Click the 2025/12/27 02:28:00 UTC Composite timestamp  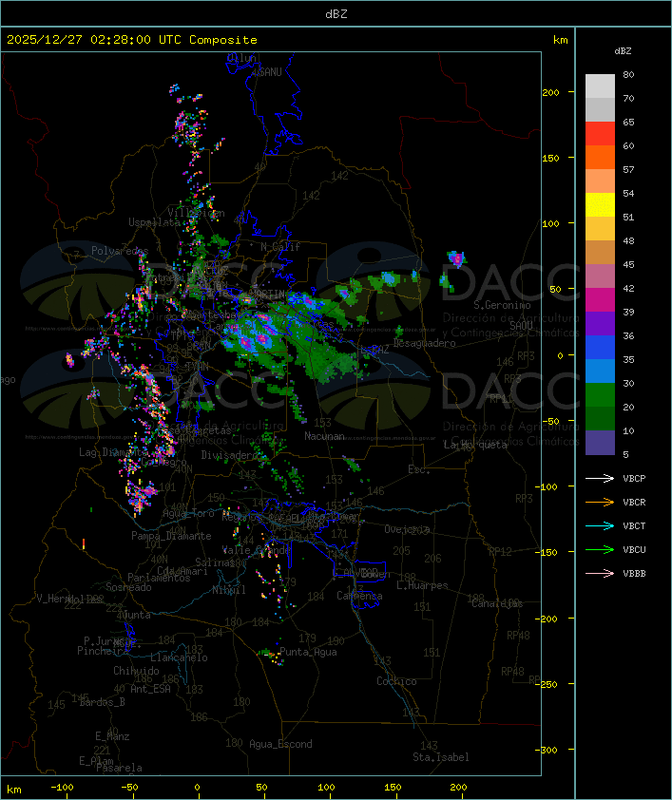(132, 40)
